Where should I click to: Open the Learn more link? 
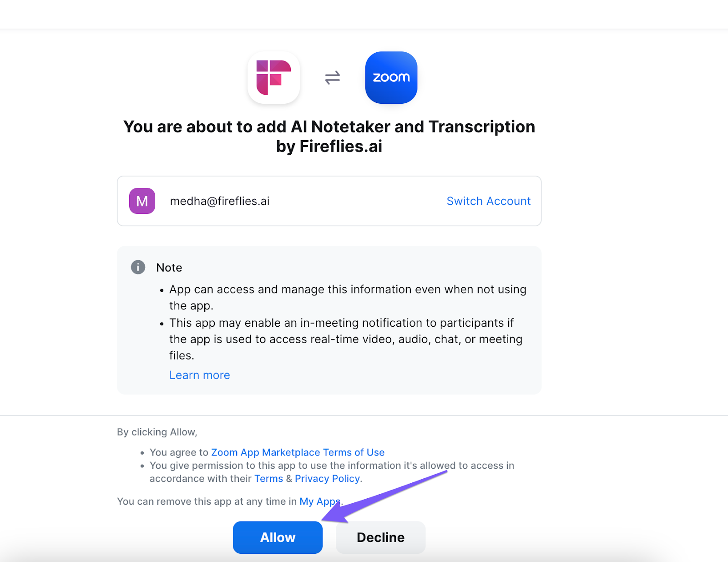(200, 375)
